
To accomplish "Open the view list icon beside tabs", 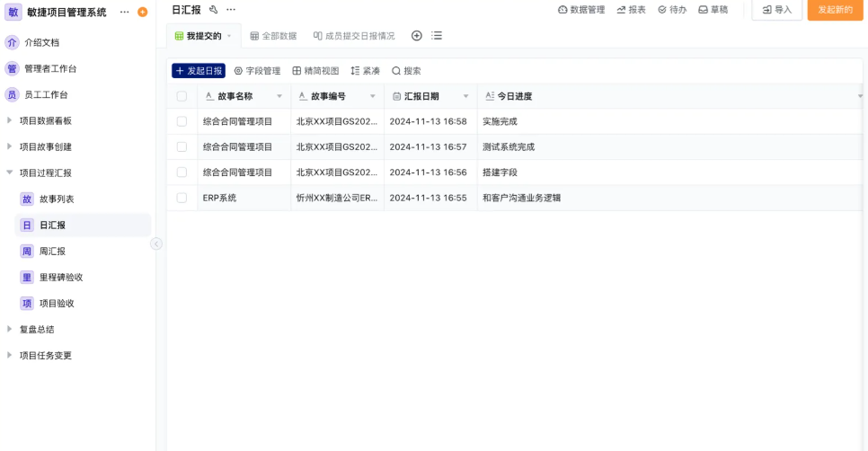I will pyautogui.click(x=437, y=36).
